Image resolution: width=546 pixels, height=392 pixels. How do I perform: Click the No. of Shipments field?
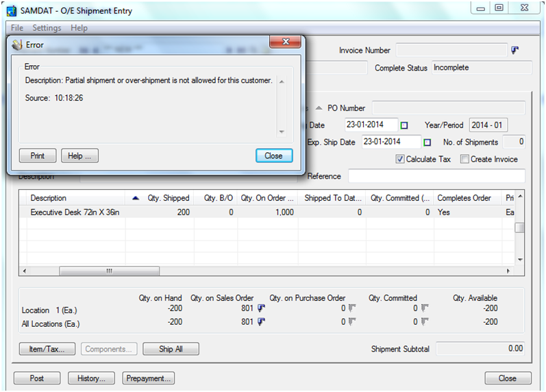(514, 142)
